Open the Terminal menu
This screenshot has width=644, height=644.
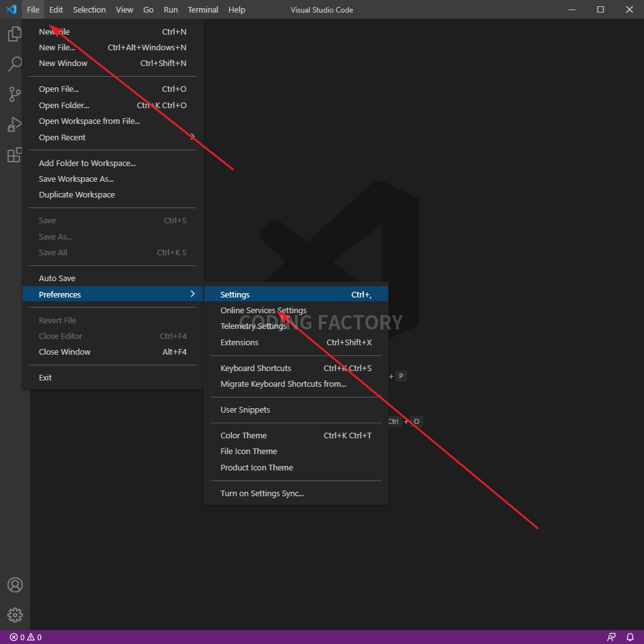point(203,9)
